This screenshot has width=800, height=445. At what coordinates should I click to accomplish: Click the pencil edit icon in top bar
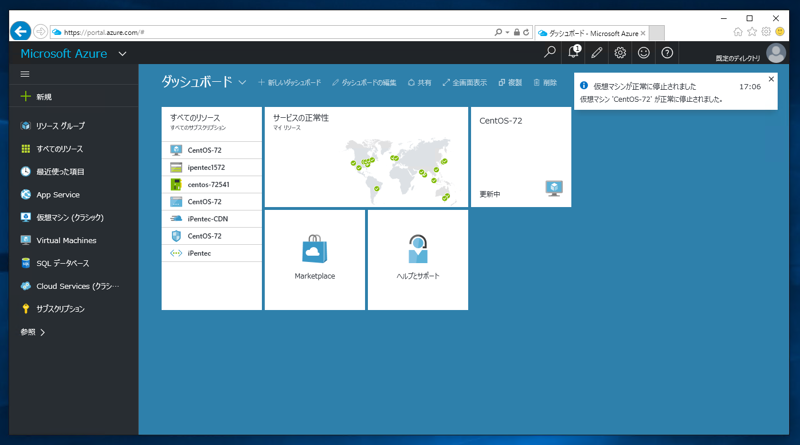(x=596, y=52)
